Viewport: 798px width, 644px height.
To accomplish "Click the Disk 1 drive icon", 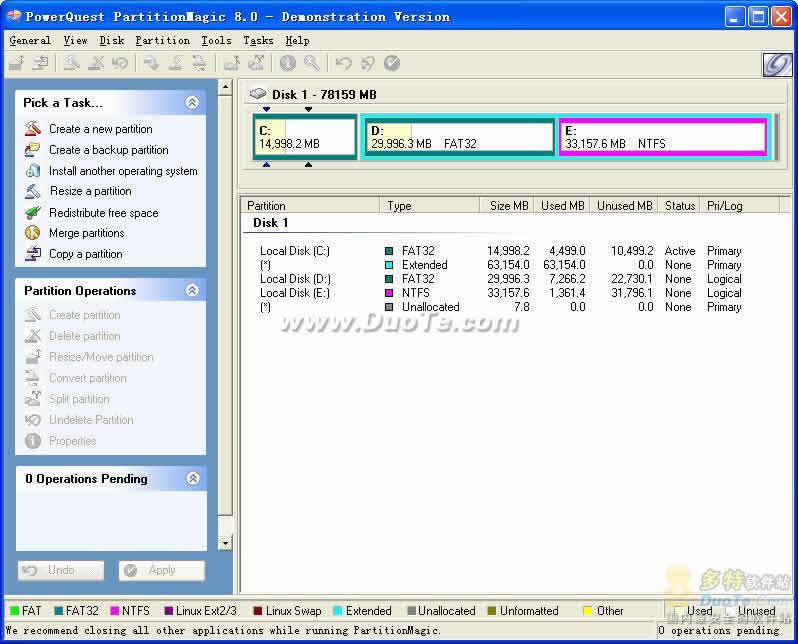I will tap(258, 94).
